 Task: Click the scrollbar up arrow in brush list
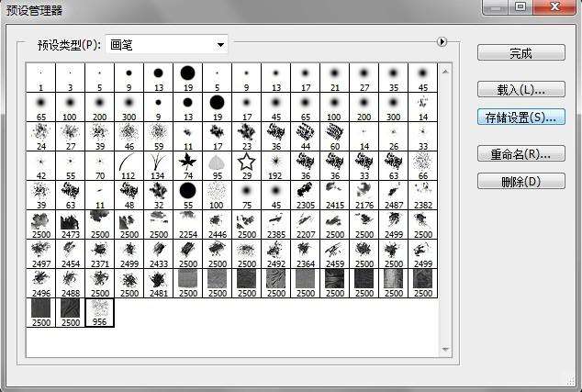(445, 72)
